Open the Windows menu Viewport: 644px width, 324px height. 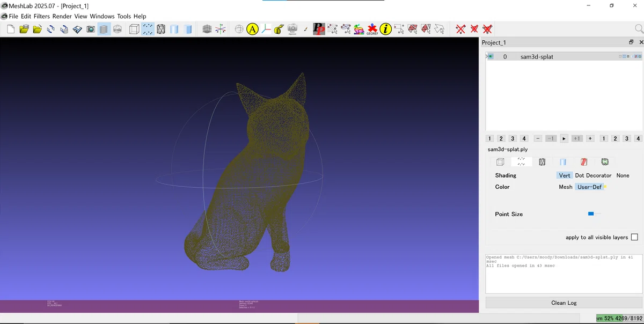coord(102,16)
